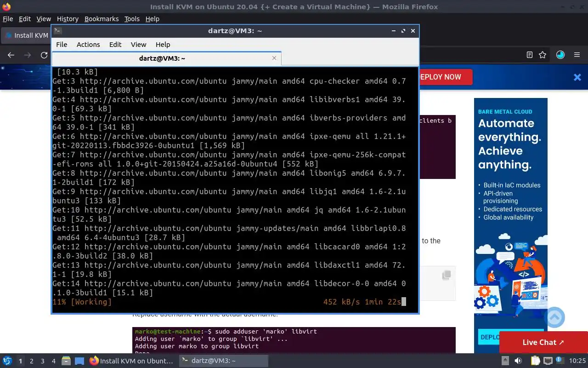This screenshot has height=368, width=588.
Task: Switch to workspace 4 in pager
Action: coord(53,361)
